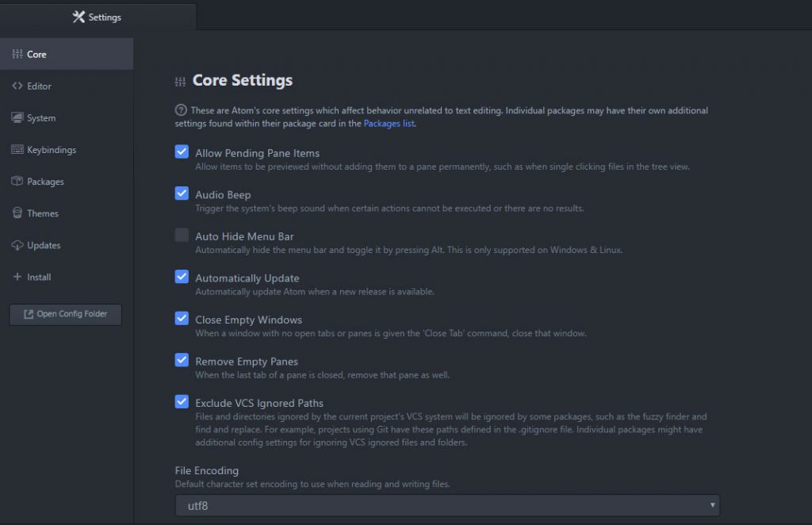The width and height of the screenshot is (812, 525).
Task: Click the Open Config Folder button
Action: tap(64, 314)
